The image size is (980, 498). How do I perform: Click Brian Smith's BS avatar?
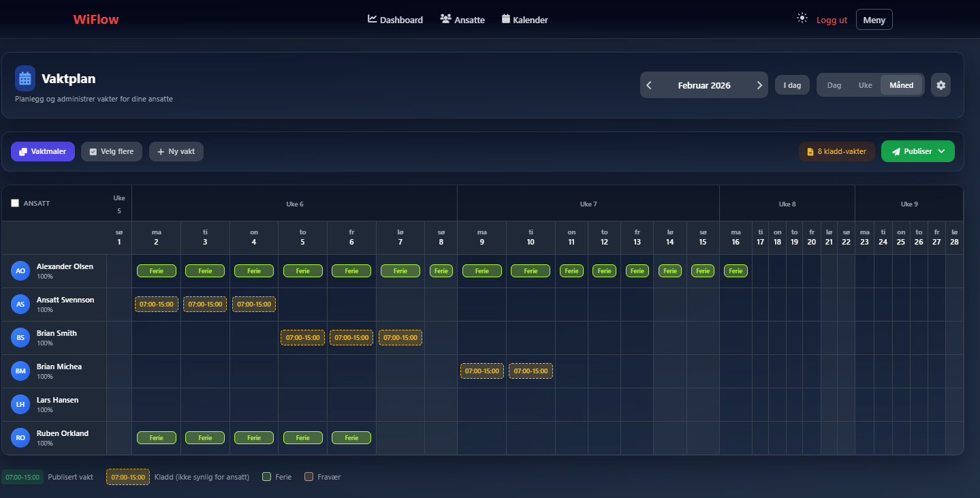(20, 338)
